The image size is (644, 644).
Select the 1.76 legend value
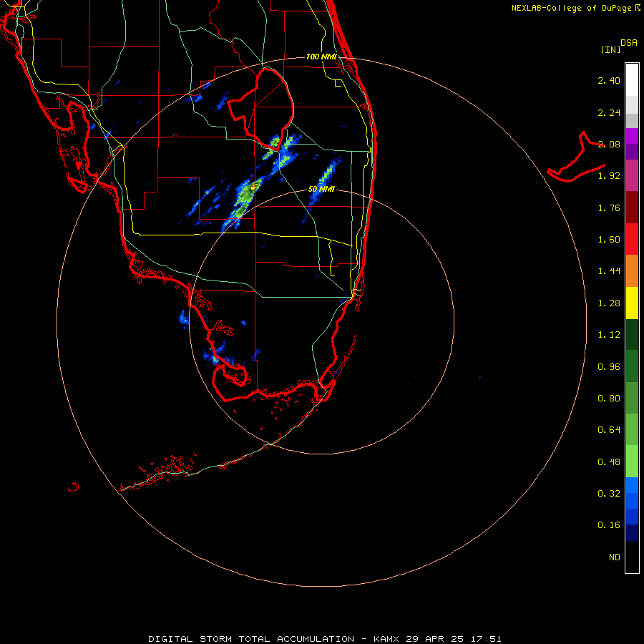tap(609, 208)
